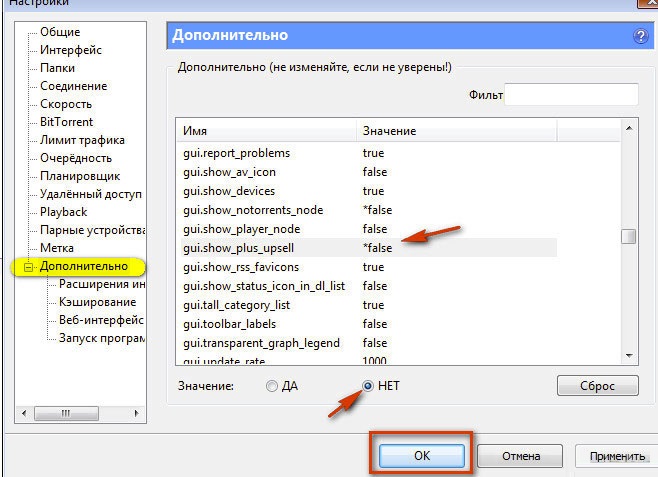Screen dimensions: 658x477
Task: Open the Общие settings category
Action: click(60, 32)
